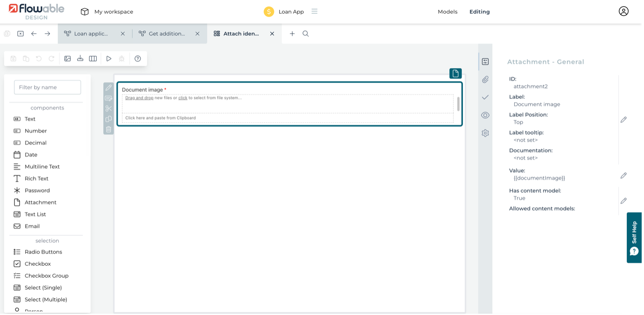Open the paperclip tab in the properties sidebar
644x315 pixels.
pos(485,79)
